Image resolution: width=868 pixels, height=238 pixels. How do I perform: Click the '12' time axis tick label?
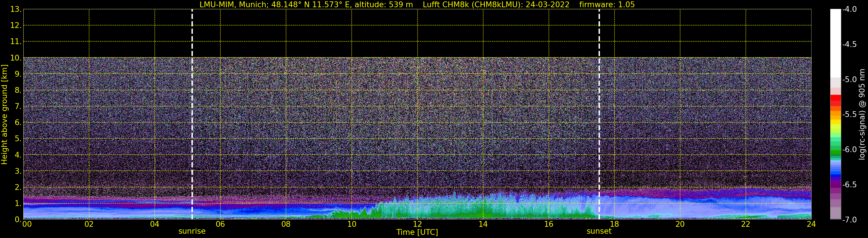pyautogui.click(x=417, y=224)
